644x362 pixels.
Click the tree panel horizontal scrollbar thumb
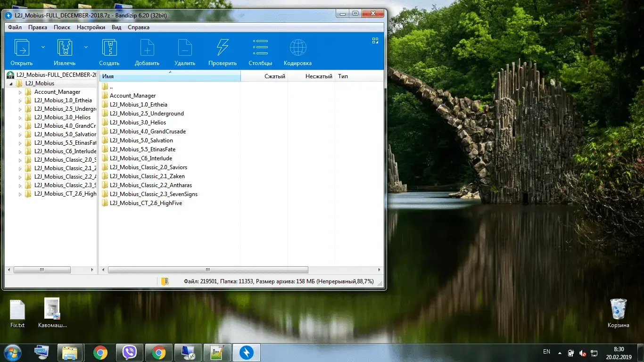coord(42,270)
